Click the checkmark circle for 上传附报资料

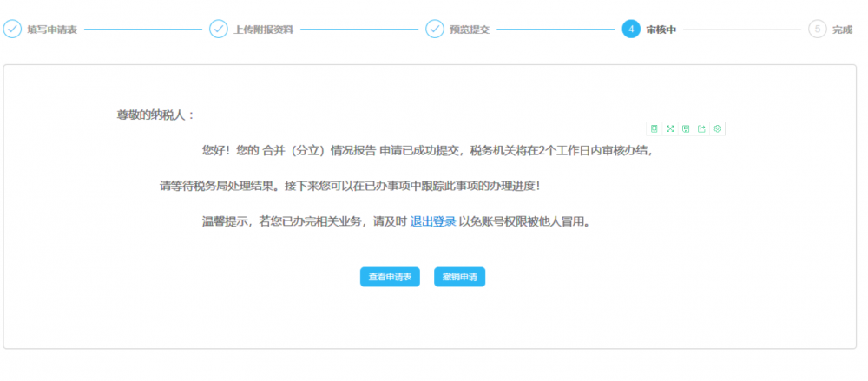[219, 29]
